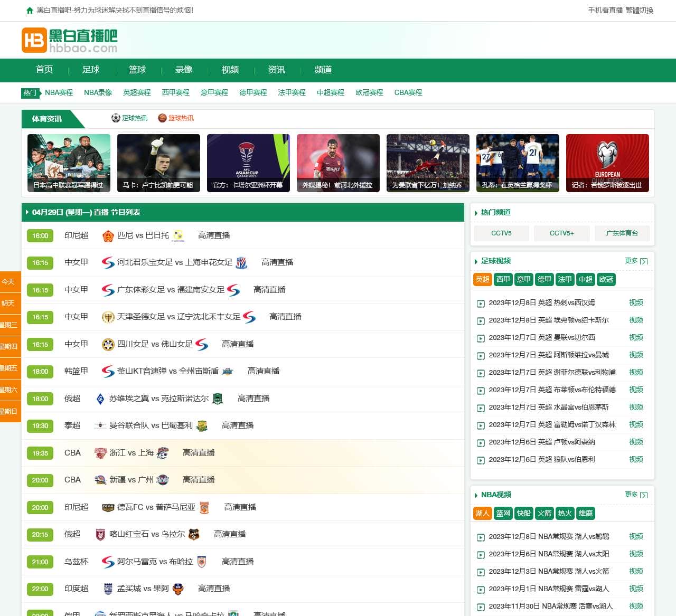676x616 pixels.
Task: Click the 广州 CBA team logo
Action: [x=163, y=480]
